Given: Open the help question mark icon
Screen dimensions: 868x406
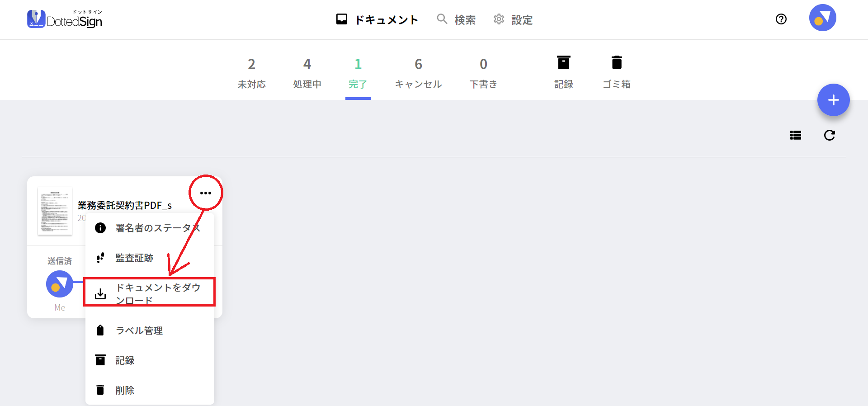Looking at the screenshot, I should pos(781,19).
